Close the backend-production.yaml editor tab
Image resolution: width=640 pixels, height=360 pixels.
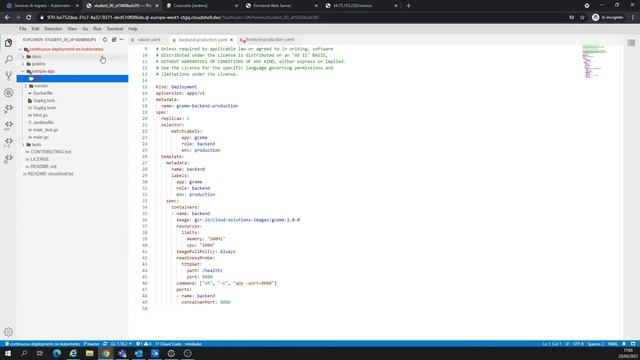click(x=231, y=40)
